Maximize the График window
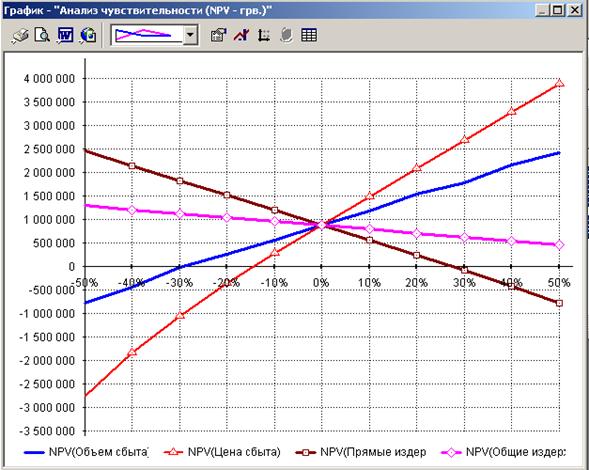The image size is (589, 470). coord(558,10)
